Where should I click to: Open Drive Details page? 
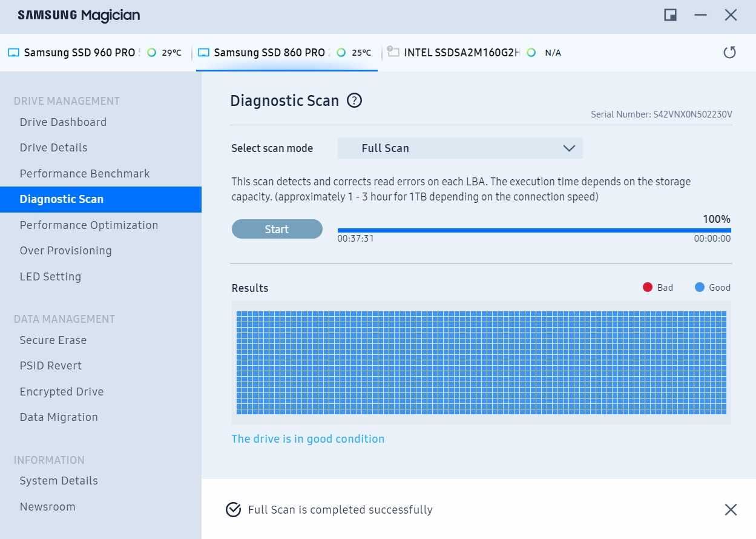[53, 148]
